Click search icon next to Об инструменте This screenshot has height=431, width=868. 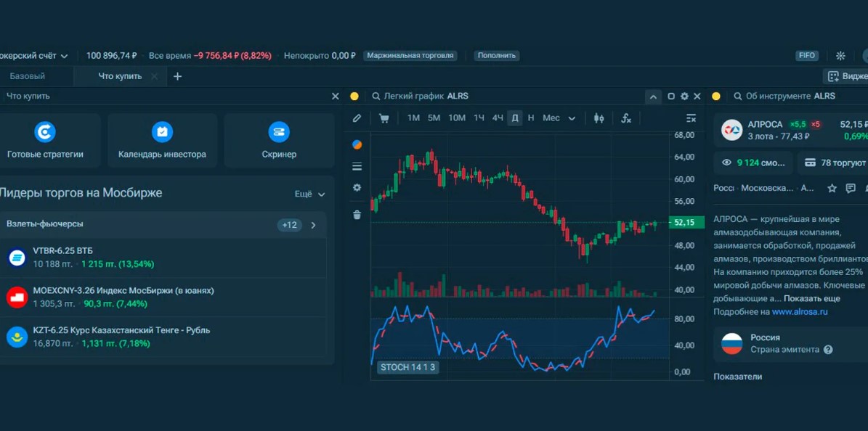[x=738, y=97]
